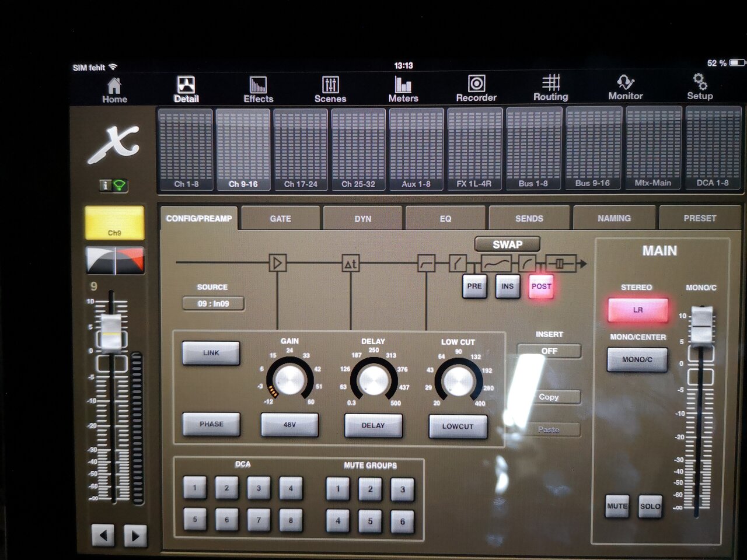Switch to the SENDS tab

(x=529, y=218)
